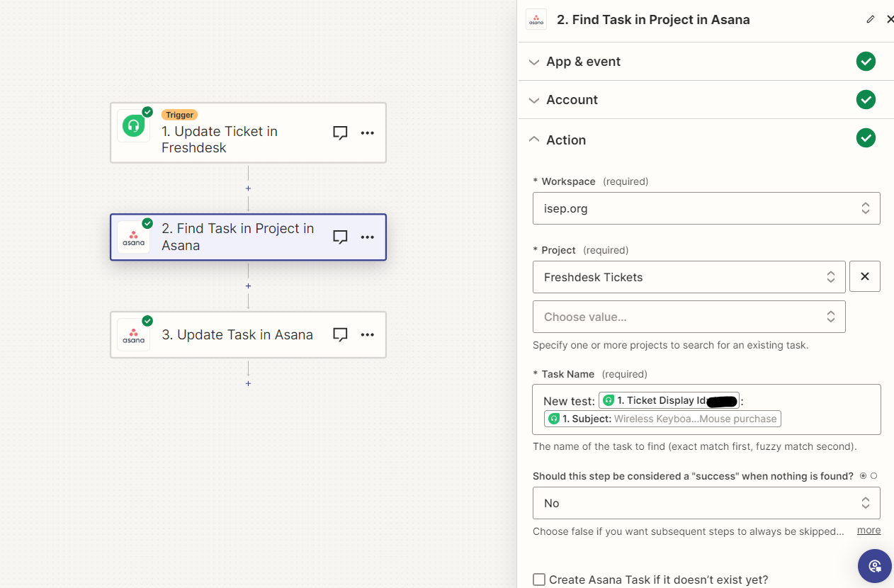Collapse the Action section

(x=533, y=140)
